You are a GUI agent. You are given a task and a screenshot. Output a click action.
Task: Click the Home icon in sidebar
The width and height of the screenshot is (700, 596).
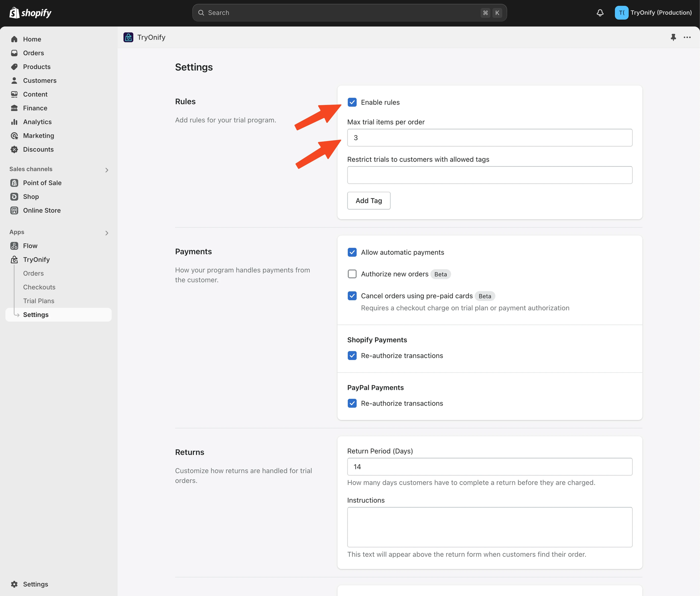(x=14, y=39)
